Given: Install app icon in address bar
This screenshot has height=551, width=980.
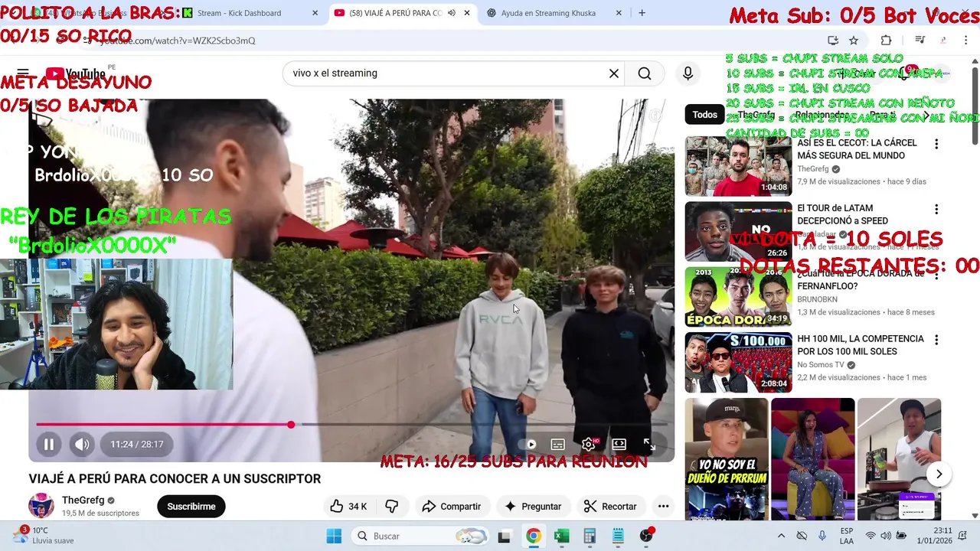Looking at the screenshot, I should point(833,41).
